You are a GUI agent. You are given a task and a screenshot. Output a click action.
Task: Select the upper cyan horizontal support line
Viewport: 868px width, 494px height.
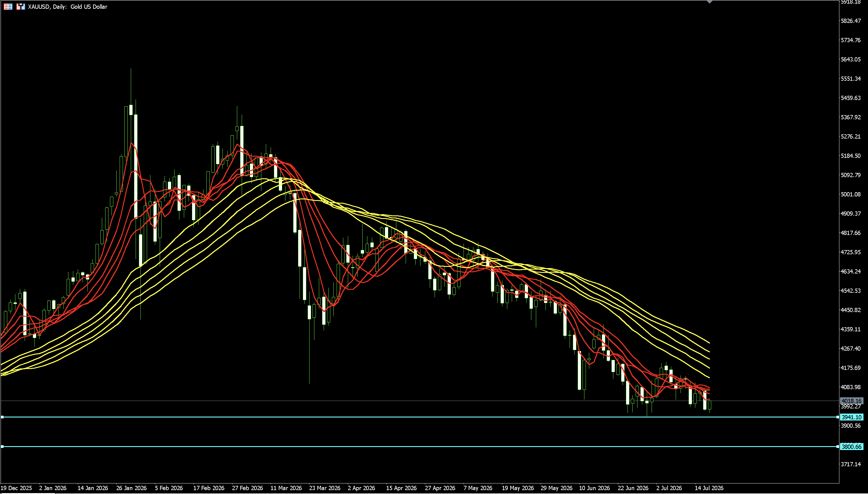420,417
